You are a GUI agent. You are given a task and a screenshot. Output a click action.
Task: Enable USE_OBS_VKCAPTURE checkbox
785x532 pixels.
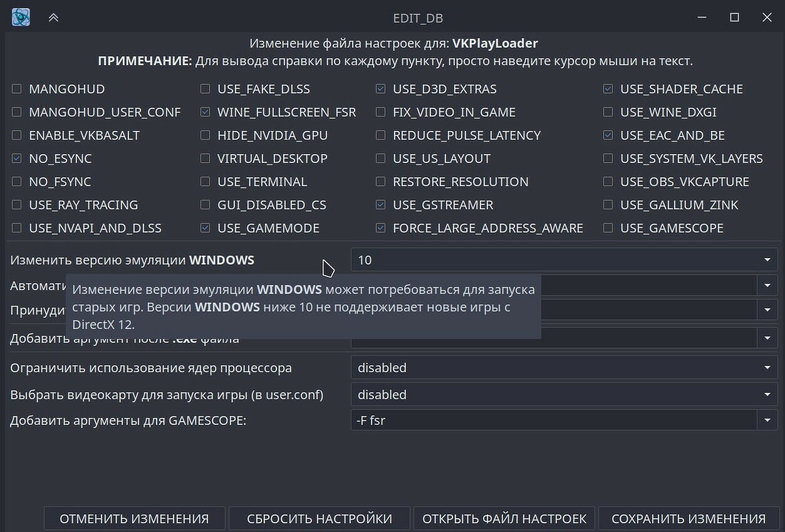point(608,182)
